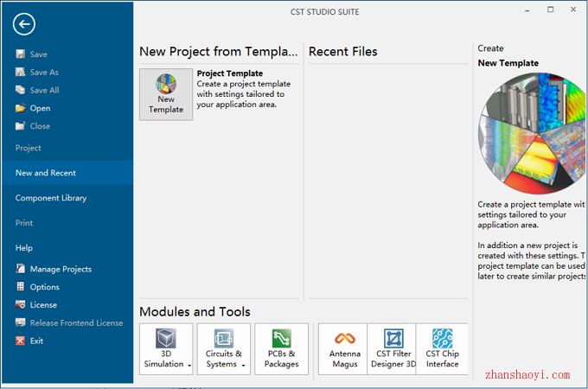The width and height of the screenshot is (588, 389).
Task: Select New and Recent in sidebar
Action: pos(67,173)
